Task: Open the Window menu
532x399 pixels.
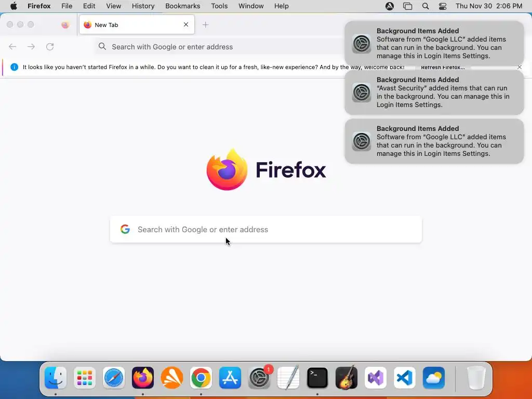Action: pyautogui.click(x=251, y=6)
